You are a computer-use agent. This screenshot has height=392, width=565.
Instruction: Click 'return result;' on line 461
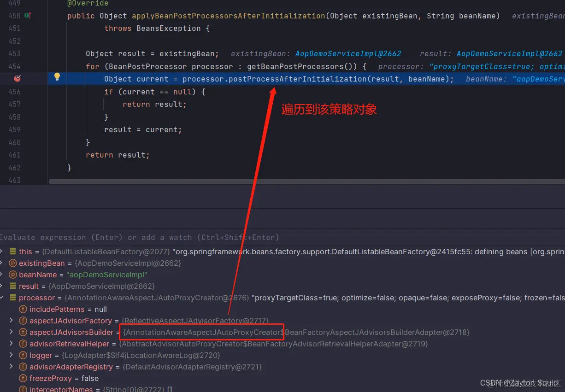click(118, 155)
